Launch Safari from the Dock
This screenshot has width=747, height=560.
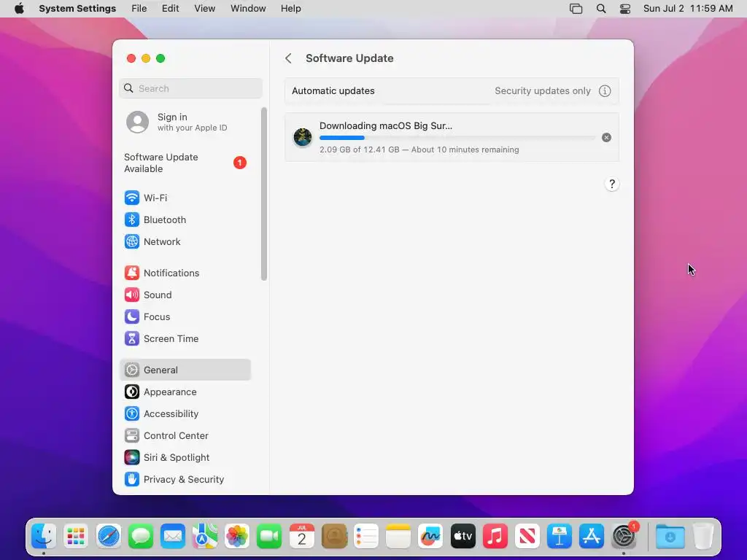pos(109,536)
